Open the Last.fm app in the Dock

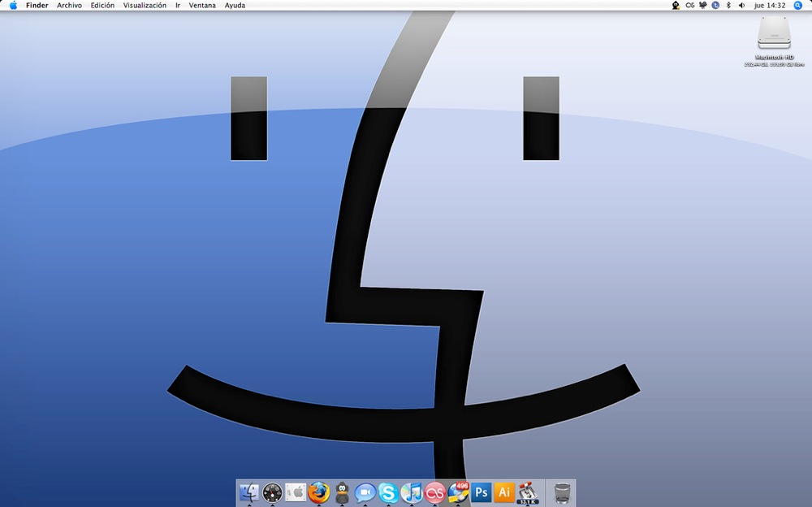[434, 492]
